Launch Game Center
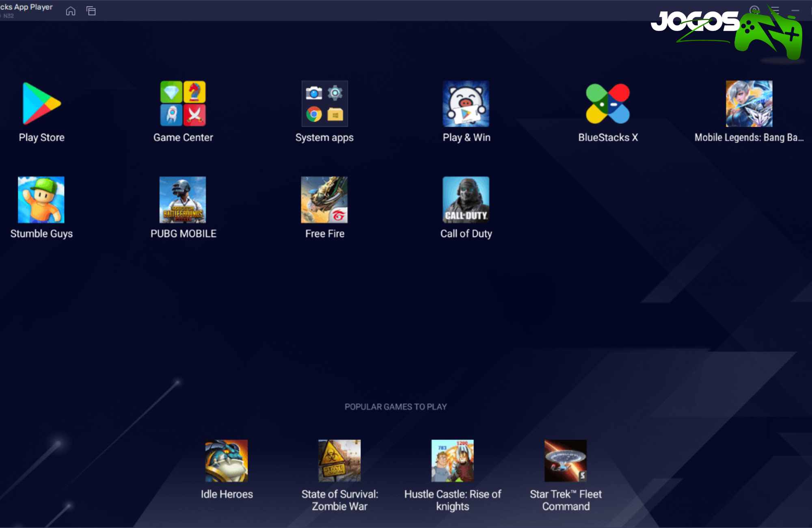 tap(183, 104)
